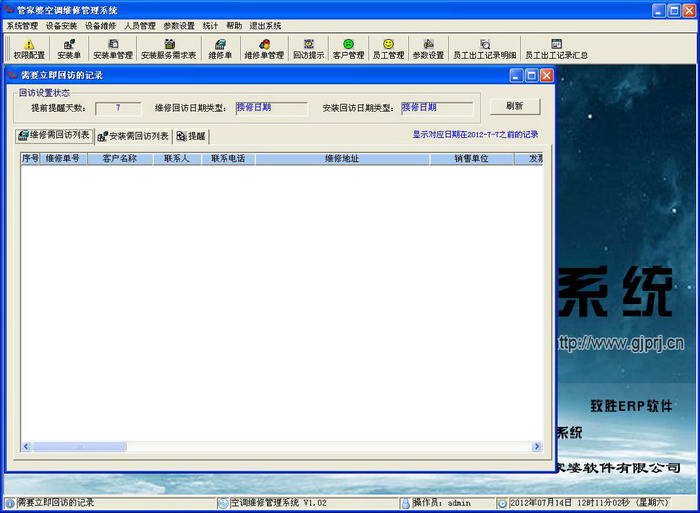
Task: Open the 统计 menu
Action: [210, 26]
